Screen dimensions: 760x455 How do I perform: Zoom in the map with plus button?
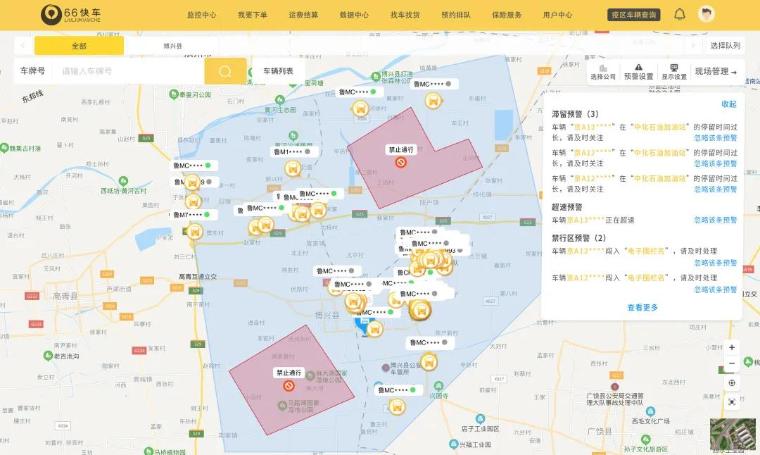[x=732, y=347]
